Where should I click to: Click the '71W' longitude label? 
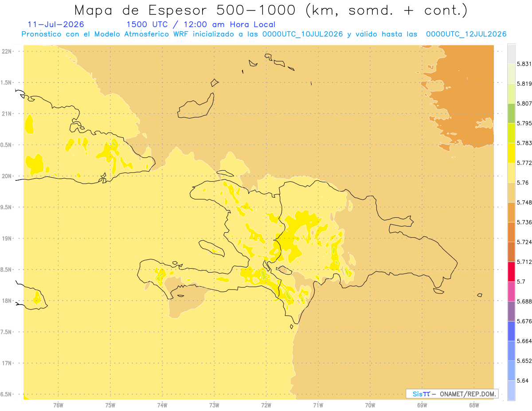point(318,404)
